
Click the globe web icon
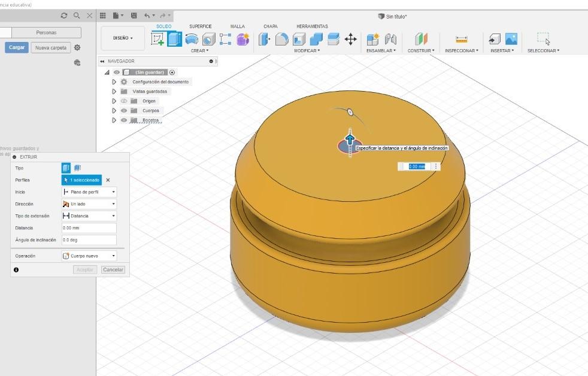coord(77,63)
